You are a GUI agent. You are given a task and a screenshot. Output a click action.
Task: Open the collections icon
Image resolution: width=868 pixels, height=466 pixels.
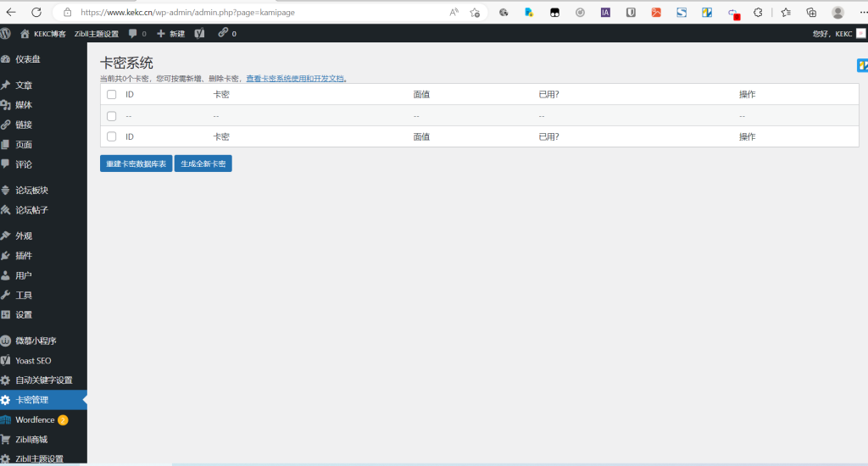811,12
